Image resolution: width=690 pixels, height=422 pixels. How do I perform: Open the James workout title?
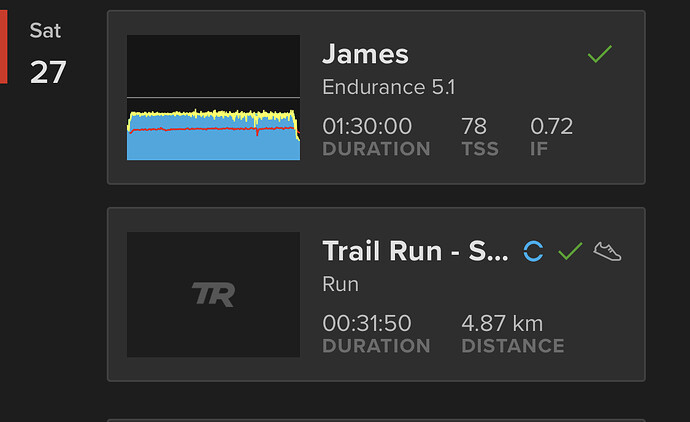[x=365, y=54]
